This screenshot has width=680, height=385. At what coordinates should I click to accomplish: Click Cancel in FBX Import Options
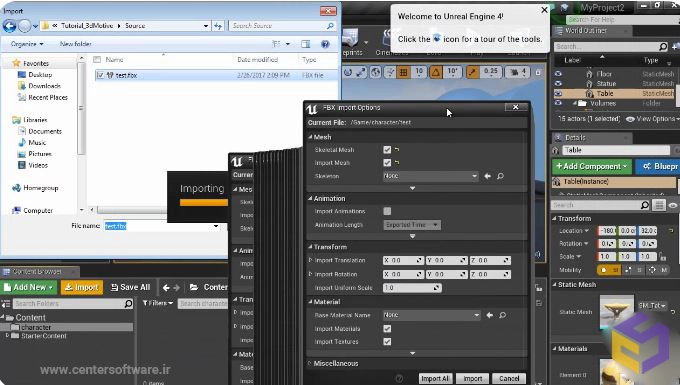[x=509, y=378]
